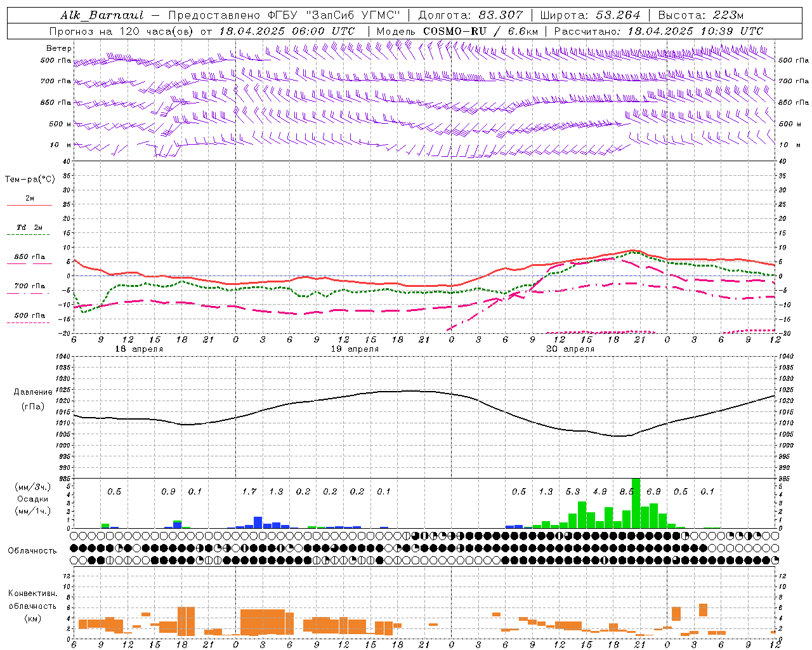Click the 5.3 three-hour precipitation value
Viewport: 812px width, 650px height.
click(x=573, y=491)
